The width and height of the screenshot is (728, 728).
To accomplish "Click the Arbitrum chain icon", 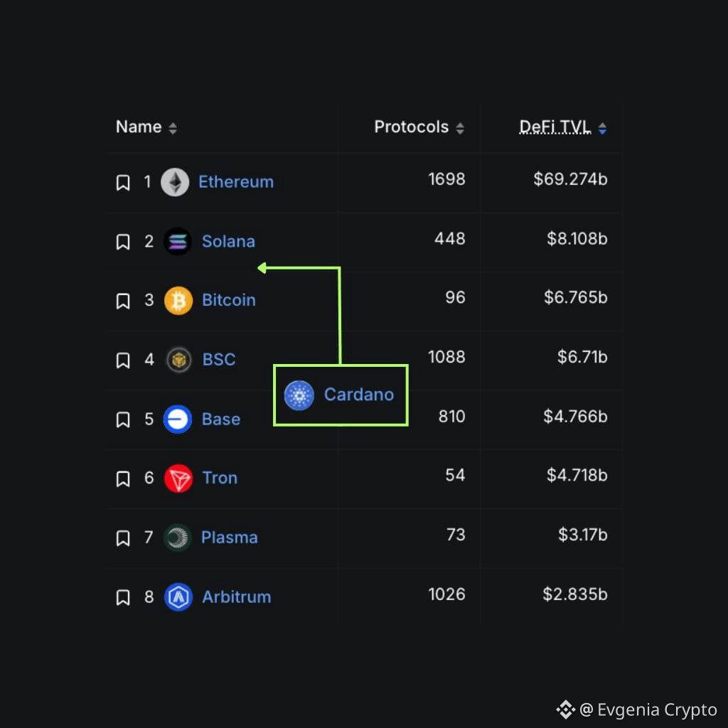I will pos(178,596).
